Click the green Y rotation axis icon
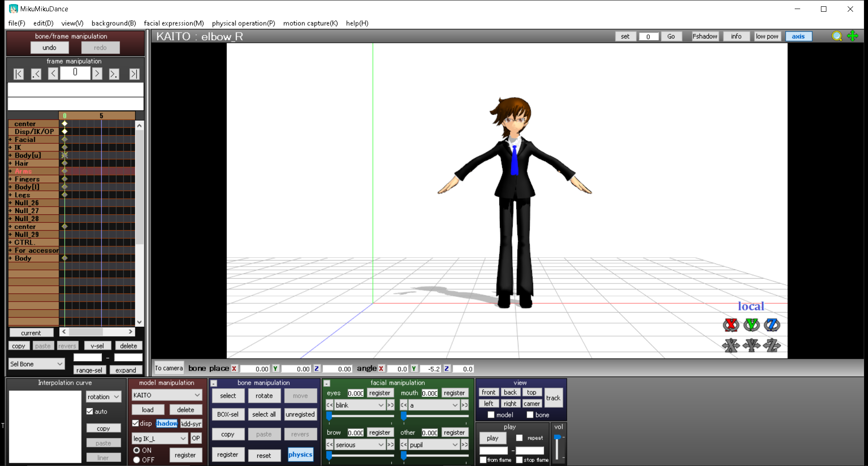This screenshot has height=466, width=868. pos(751,325)
